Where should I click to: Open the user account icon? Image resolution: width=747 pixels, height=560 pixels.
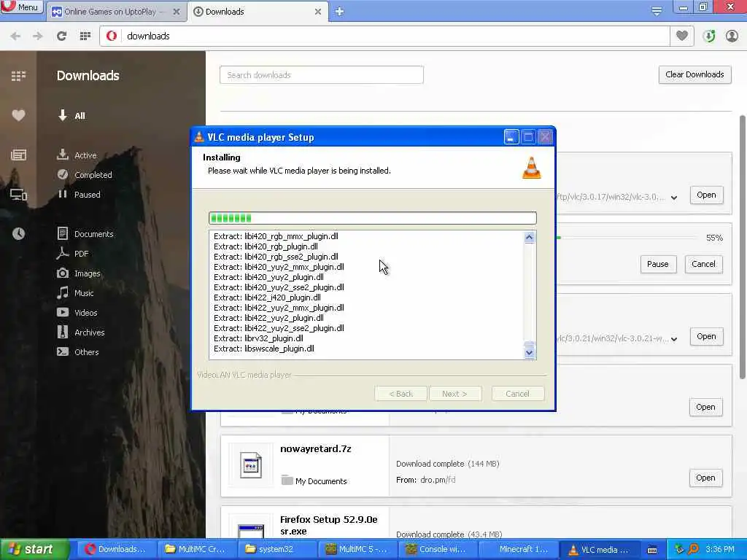732,36
